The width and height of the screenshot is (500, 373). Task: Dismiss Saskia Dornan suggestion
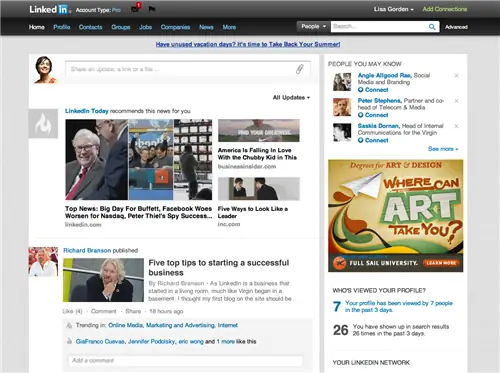click(x=457, y=126)
